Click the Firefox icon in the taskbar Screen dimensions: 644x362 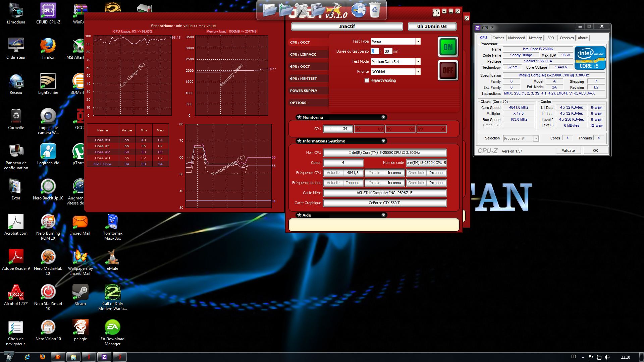43,357
